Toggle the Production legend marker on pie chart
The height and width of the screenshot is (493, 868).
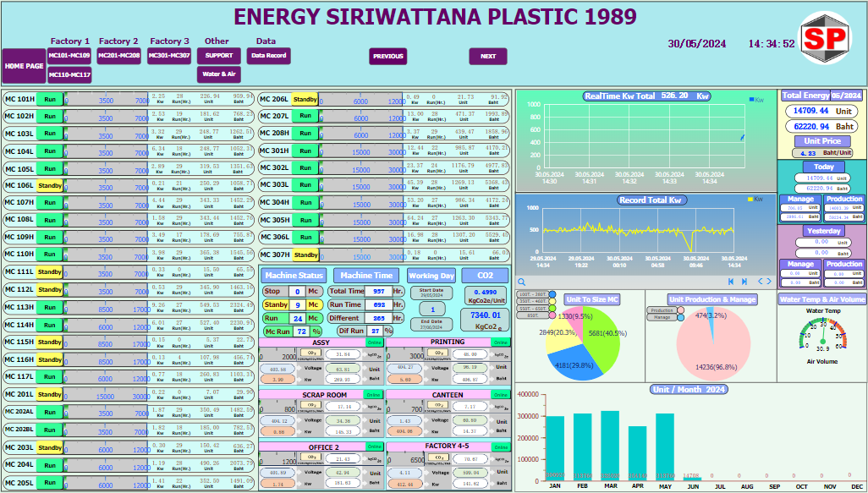point(679,310)
